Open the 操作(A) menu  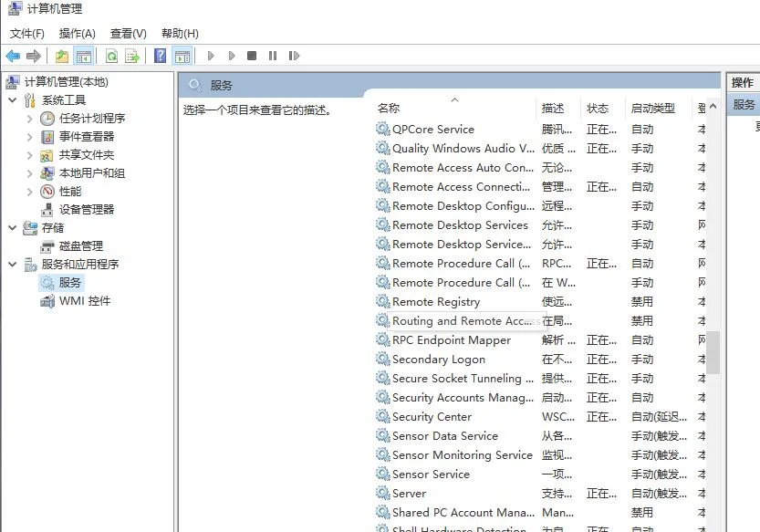(78, 34)
